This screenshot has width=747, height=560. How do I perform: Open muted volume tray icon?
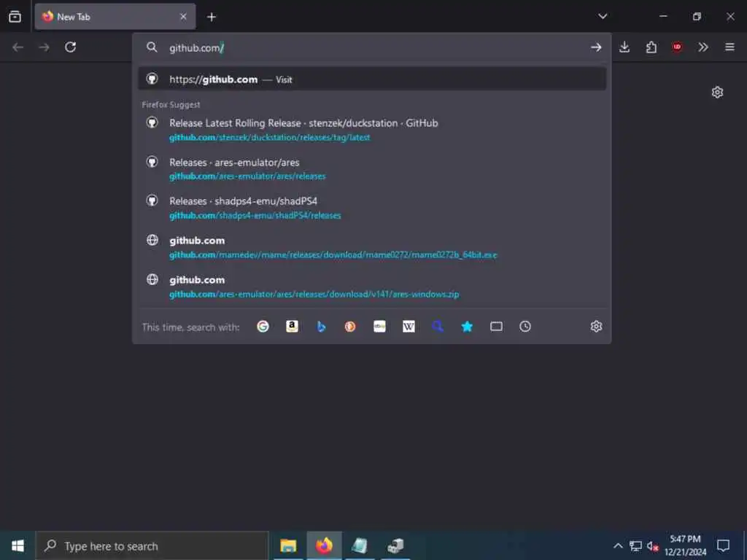[x=653, y=545]
